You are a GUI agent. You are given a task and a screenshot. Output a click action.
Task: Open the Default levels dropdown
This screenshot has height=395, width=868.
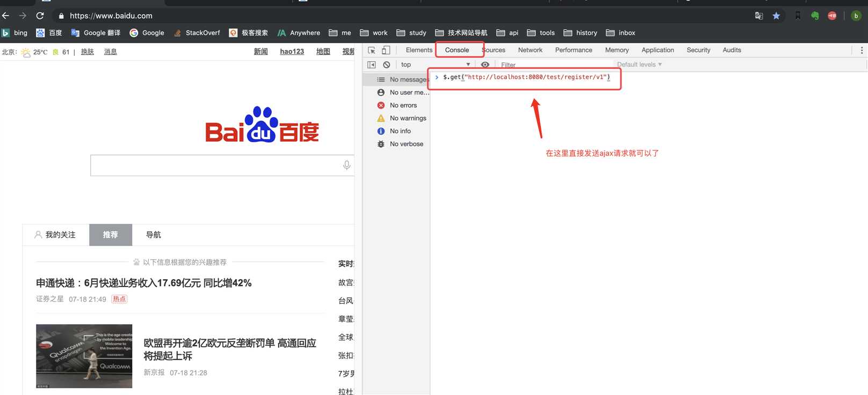click(639, 64)
